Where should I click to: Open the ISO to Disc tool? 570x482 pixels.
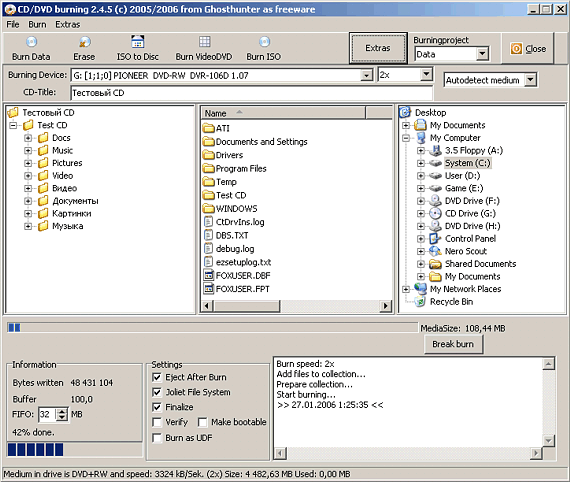point(137,42)
